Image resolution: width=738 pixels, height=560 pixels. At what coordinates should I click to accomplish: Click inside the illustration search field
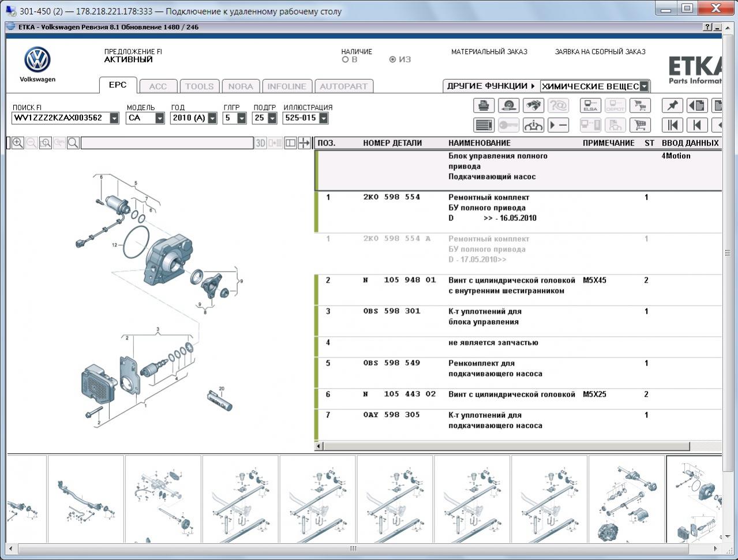click(x=167, y=143)
